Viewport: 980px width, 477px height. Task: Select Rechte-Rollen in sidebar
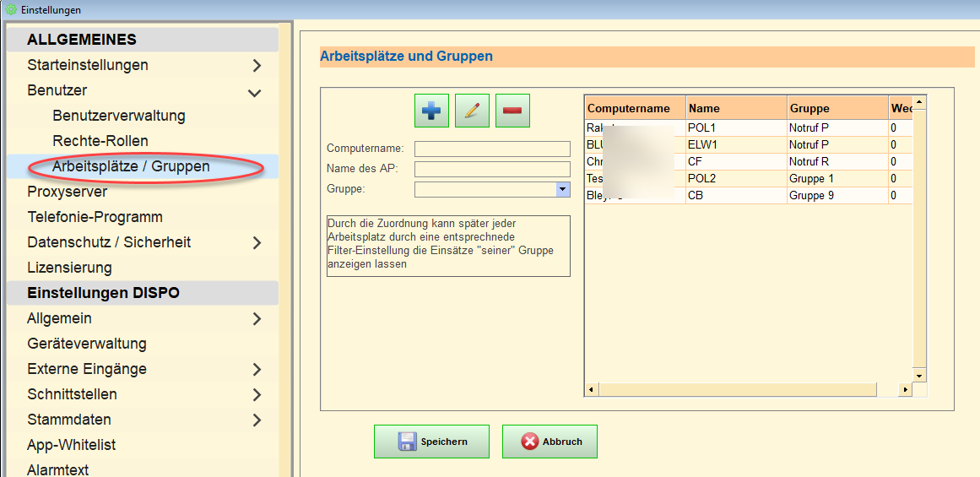point(100,141)
